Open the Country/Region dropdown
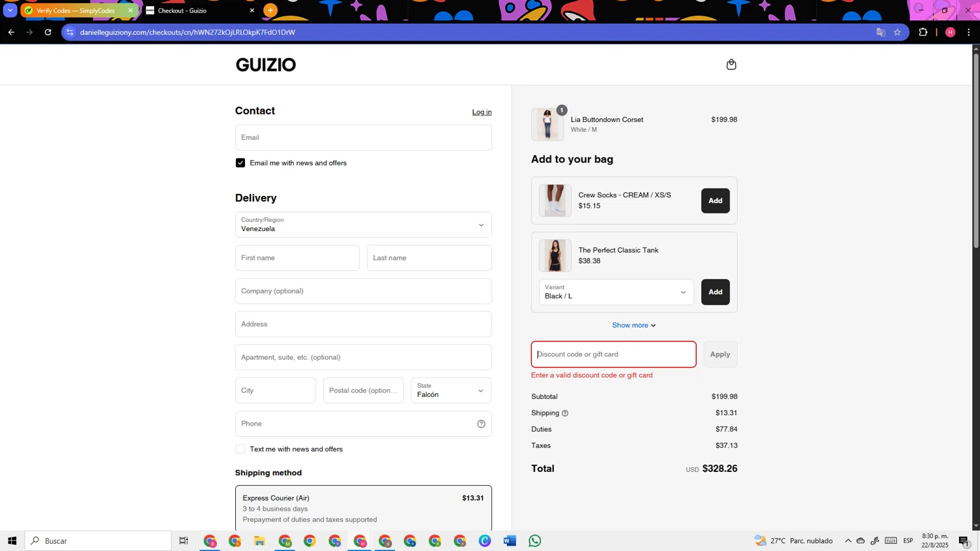The height and width of the screenshot is (551, 980). point(363,225)
